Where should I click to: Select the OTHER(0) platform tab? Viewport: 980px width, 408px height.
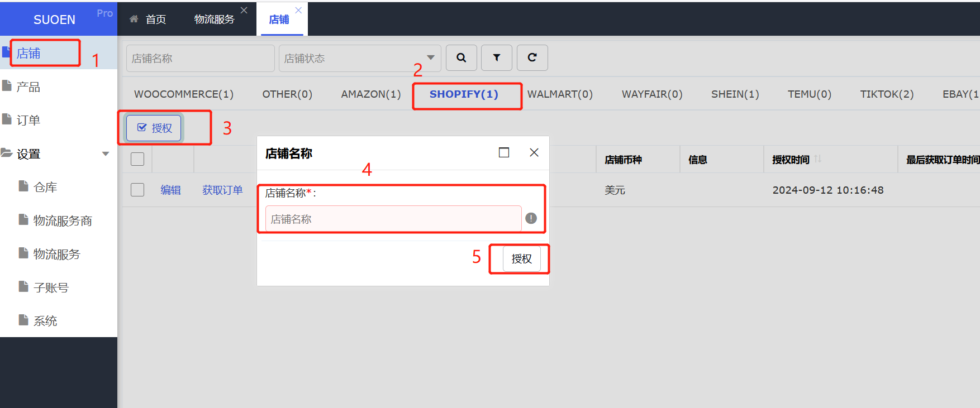[287, 94]
